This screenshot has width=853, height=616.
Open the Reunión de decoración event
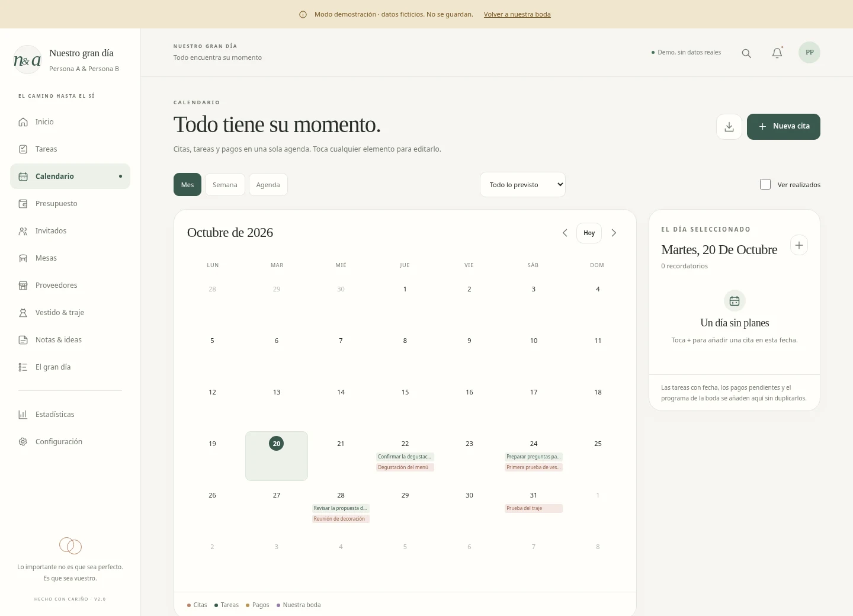[x=341, y=519]
